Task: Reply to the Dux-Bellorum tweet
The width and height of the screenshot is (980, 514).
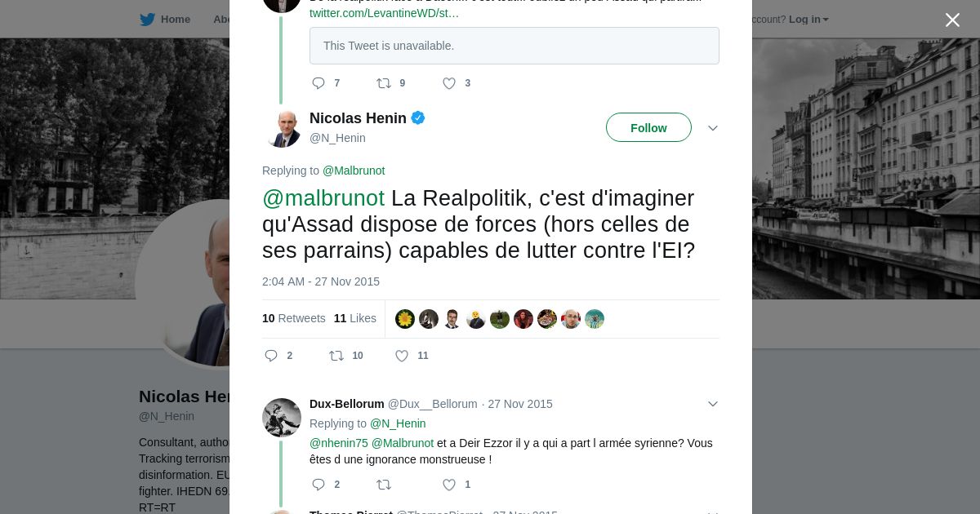Action: click(x=318, y=485)
